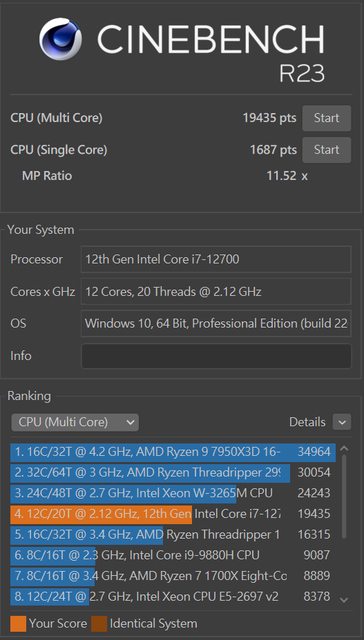Click the orange Your Score legend swatch
Viewport: 364px width, 640px height.
18,624
